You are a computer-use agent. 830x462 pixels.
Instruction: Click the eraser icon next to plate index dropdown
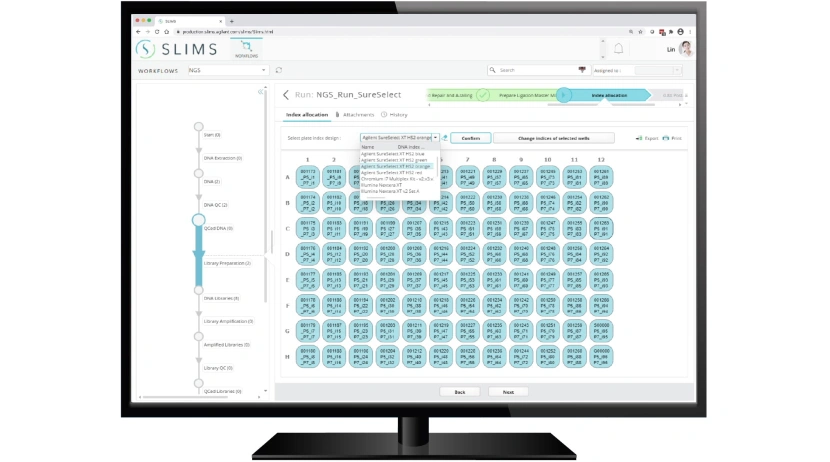tap(445, 138)
